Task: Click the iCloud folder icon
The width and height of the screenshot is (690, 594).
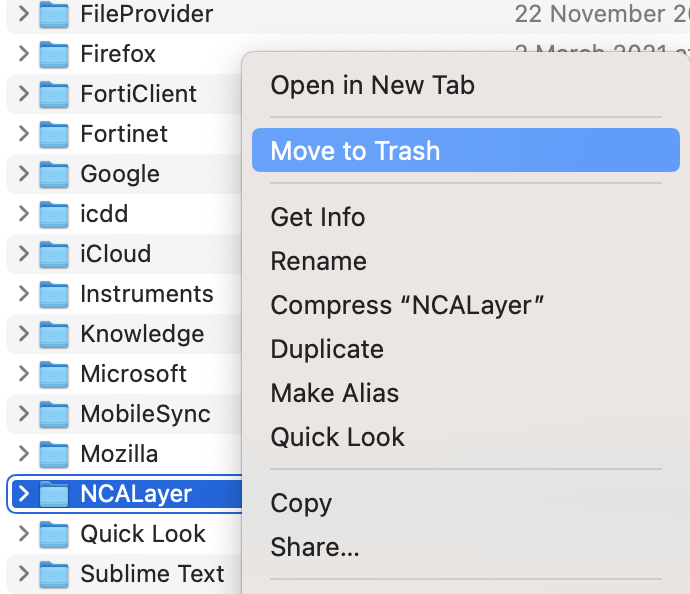Action: tap(53, 254)
